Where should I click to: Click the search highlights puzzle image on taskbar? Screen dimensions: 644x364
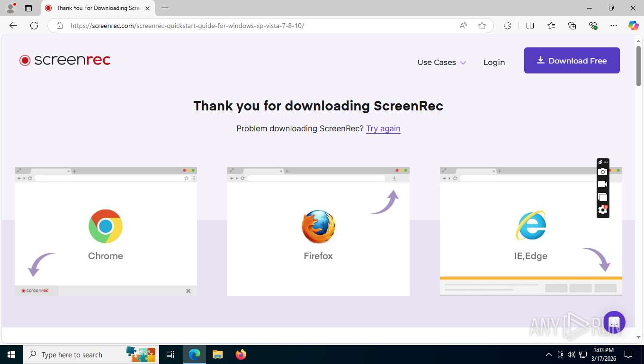[x=141, y=354]
